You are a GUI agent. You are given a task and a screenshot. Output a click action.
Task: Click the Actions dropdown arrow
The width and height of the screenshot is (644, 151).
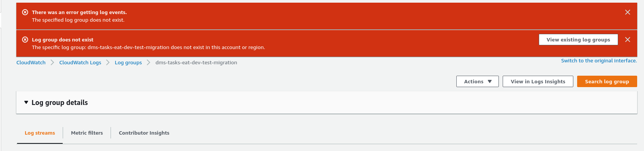pos(490,81)
